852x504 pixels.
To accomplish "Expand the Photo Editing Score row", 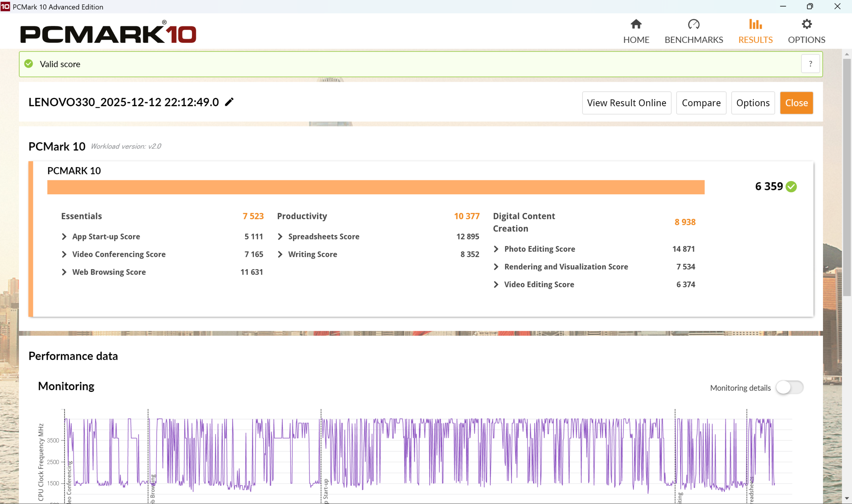I will (x=496, y=249).
